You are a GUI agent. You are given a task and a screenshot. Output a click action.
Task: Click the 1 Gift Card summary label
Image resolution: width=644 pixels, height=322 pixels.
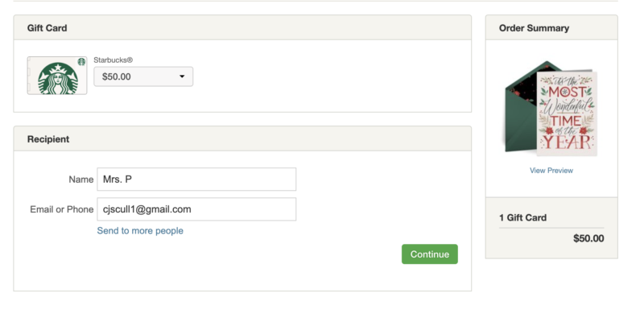click(x=522, y=217)
